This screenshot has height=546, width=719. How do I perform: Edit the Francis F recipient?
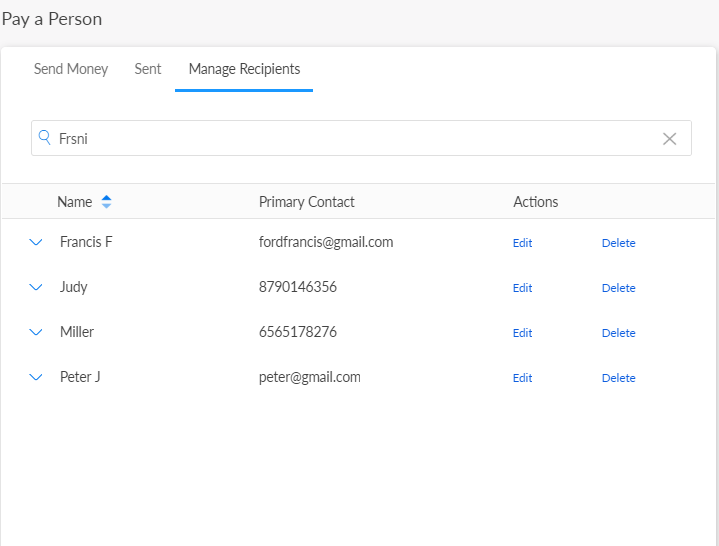coord(522,243)
